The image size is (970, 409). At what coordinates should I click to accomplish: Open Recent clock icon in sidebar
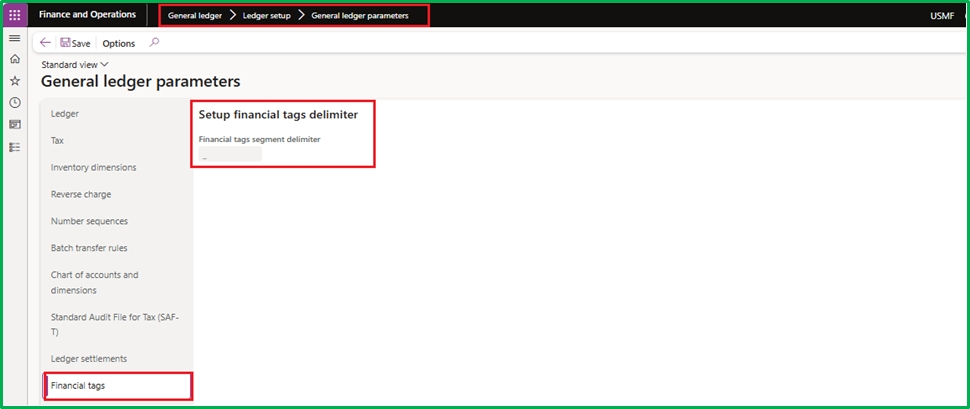pos(15,103)
